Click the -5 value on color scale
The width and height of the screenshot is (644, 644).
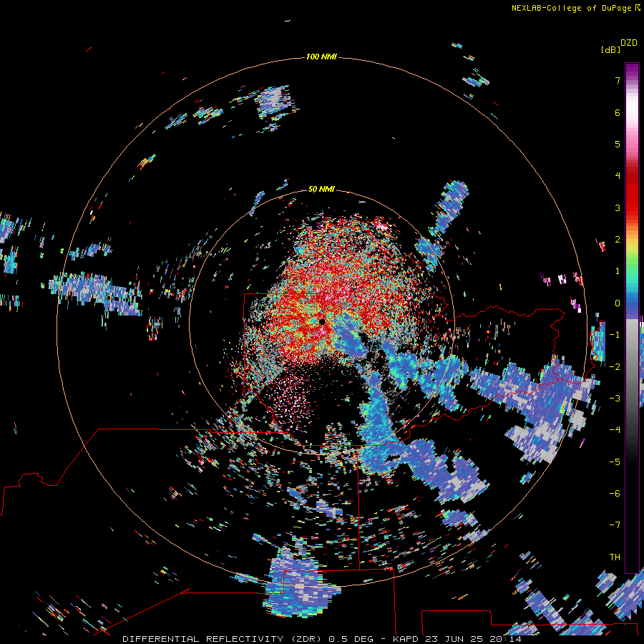coord(615,462)
